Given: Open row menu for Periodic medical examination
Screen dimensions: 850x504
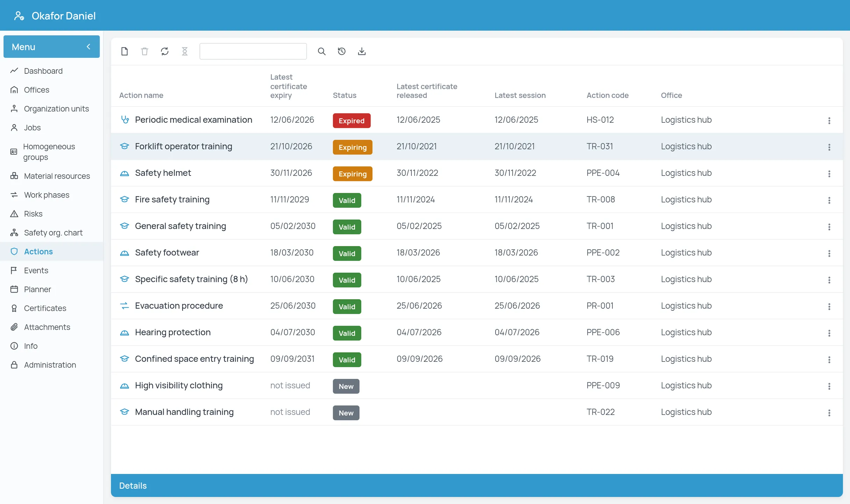Looking at the screenshot, I should (x=829, y=121).
